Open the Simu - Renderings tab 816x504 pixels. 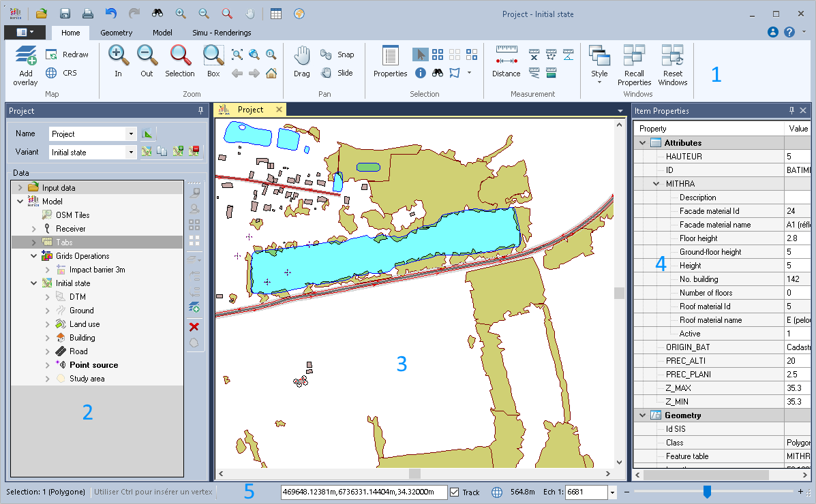222,32
